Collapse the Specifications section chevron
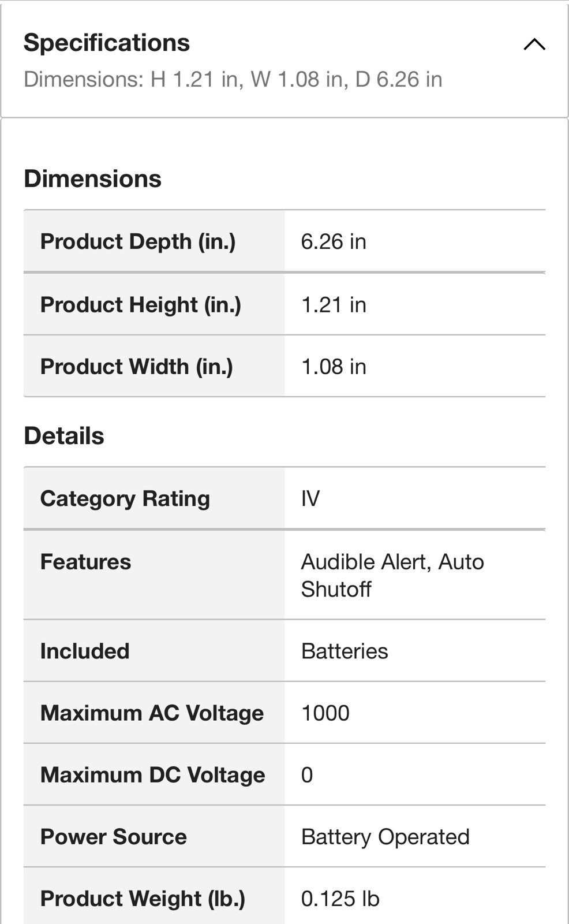Viewport: 569px width, 924px height. click(x=534, y=44)
